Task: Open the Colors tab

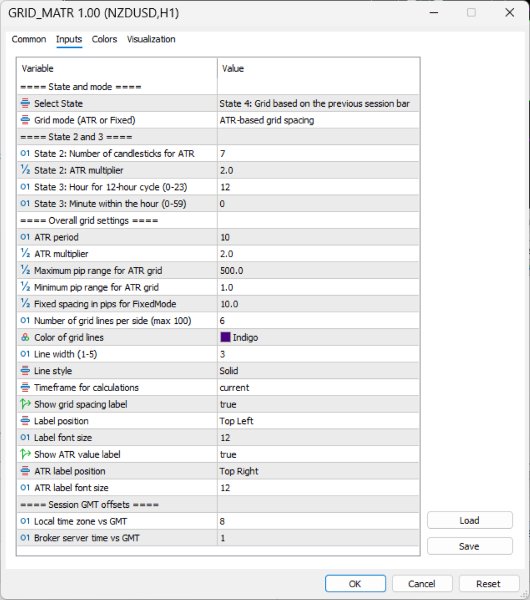Action: [104, 39]
